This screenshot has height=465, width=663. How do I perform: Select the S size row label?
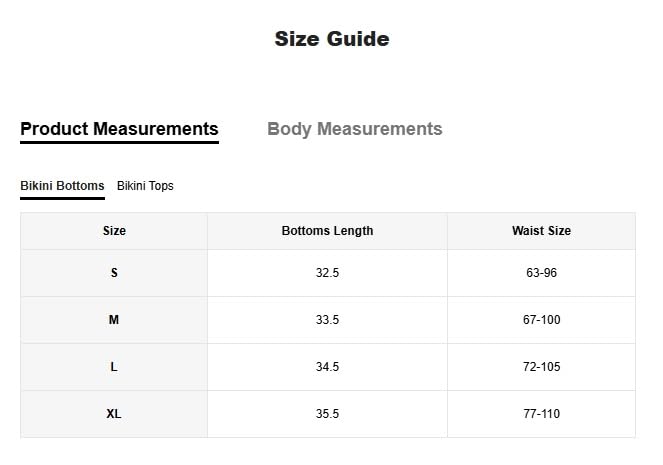pos(114,273)
